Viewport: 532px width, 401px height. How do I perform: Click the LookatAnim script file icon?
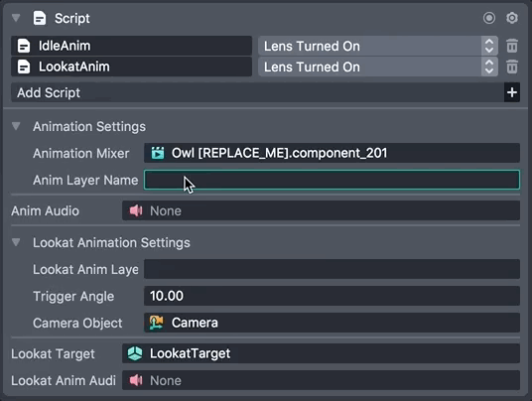pyautogui.click(x=24, y=67)
